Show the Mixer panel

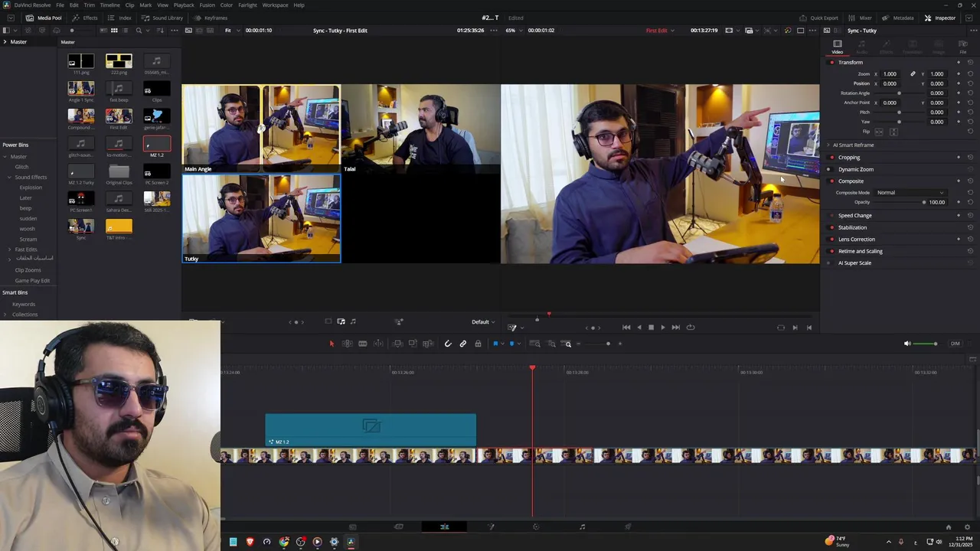(861, 18)
